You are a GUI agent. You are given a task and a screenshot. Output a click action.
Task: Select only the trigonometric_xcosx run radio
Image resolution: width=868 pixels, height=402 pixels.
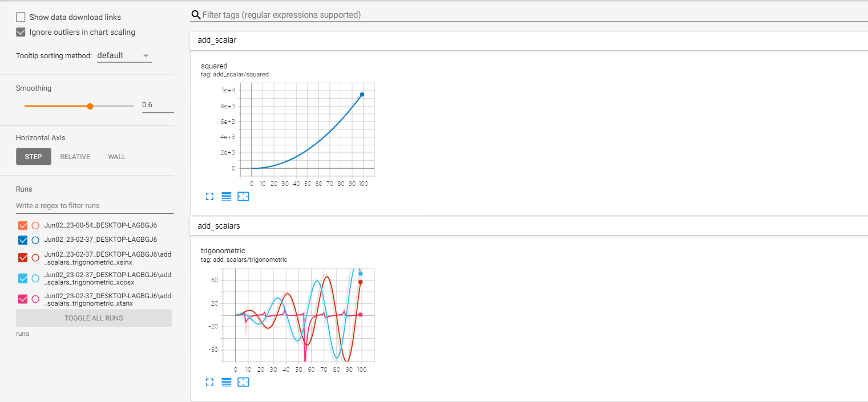click(x=35, y=278)
